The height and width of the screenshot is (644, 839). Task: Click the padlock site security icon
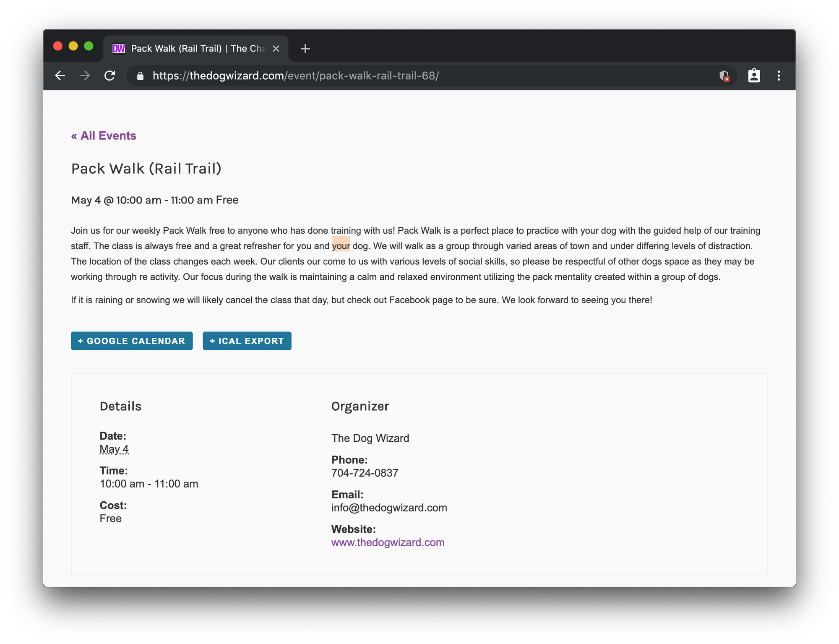point(141,76)
